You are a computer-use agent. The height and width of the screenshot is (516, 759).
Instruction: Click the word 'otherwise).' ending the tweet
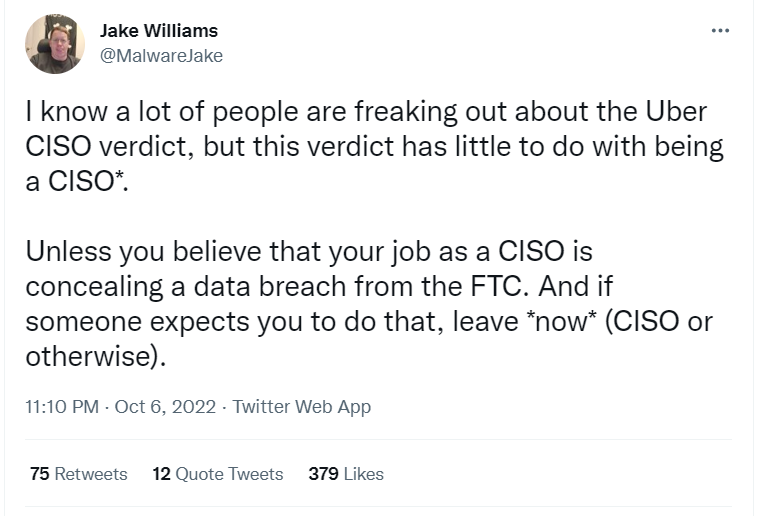coord(95,357)
